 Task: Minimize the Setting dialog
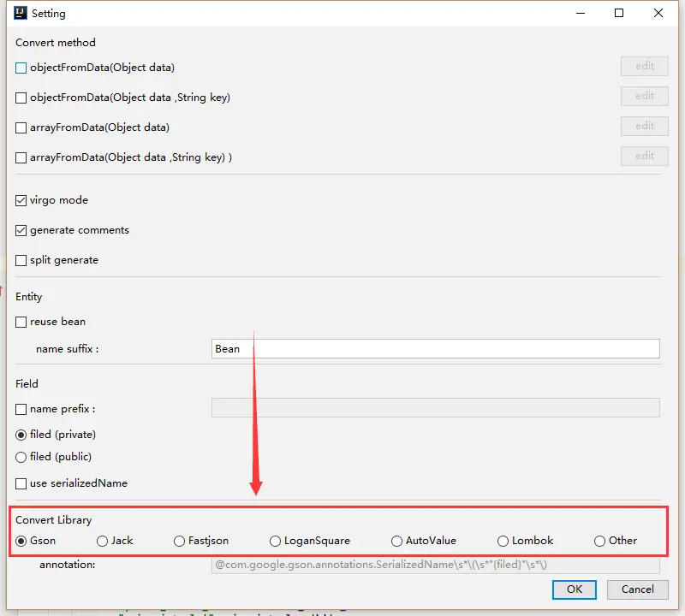[x=581, y=13]
